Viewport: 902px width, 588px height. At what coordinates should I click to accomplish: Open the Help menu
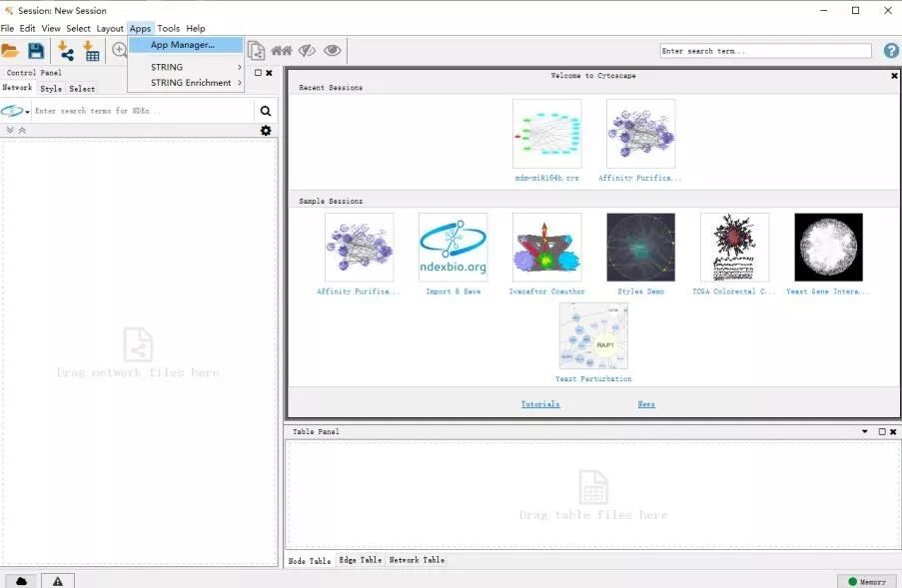pyautogui.click(x=196, y=28)
